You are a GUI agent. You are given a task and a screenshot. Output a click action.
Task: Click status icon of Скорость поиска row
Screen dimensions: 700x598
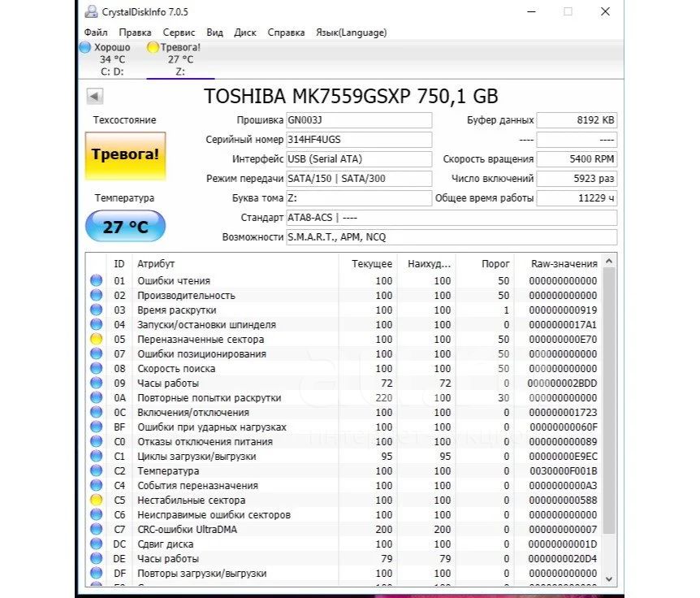[x=97, y=368]
